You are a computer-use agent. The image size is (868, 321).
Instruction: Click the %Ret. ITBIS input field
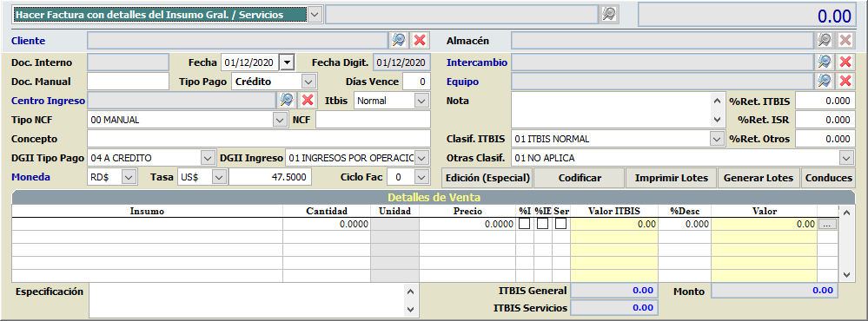pos(825,101)
